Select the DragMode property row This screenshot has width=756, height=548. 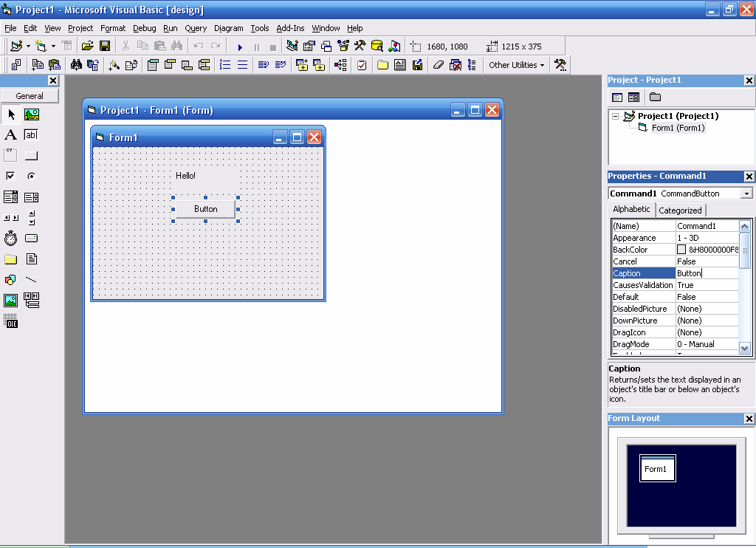click(x=675, y=344)
